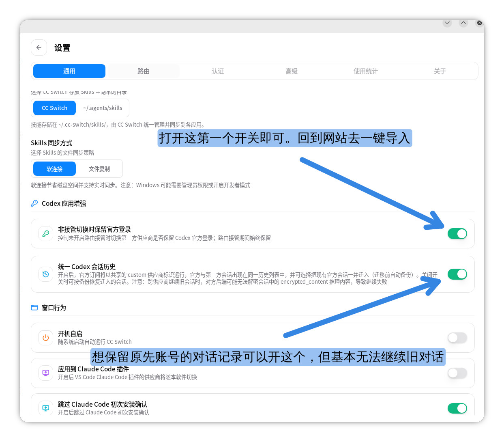Click the 开机自启 label
Image resolution: width=504 pixels, height=442 pixels.
pos(70,334)
